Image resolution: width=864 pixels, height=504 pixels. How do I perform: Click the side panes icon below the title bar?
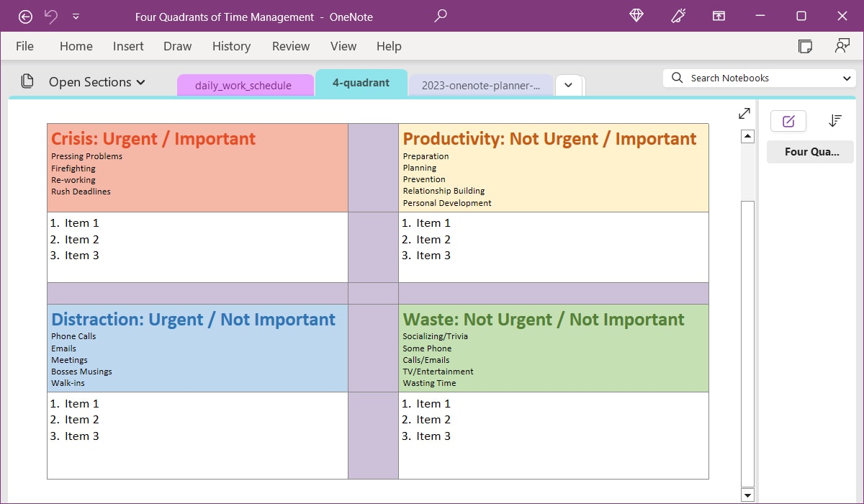click(804, 45)
